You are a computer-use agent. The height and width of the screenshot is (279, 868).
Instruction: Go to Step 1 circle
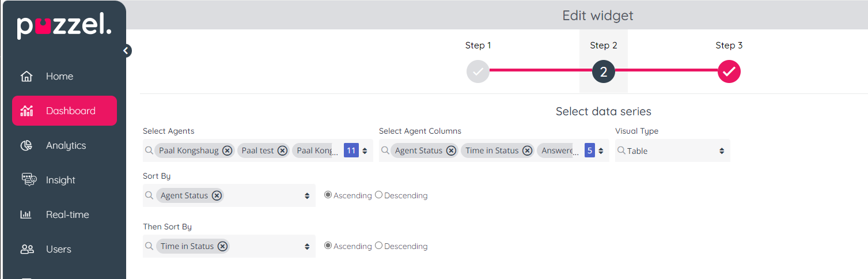478,72
